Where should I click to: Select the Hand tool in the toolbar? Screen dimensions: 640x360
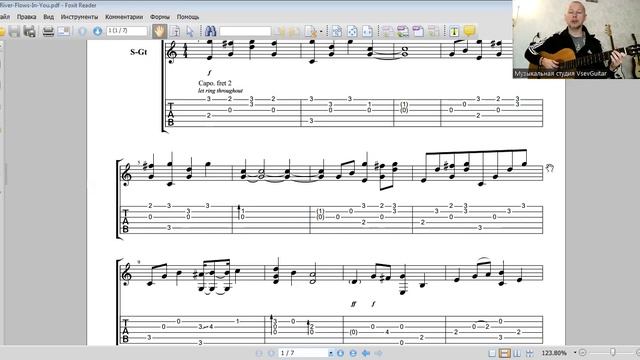[159, 31]
